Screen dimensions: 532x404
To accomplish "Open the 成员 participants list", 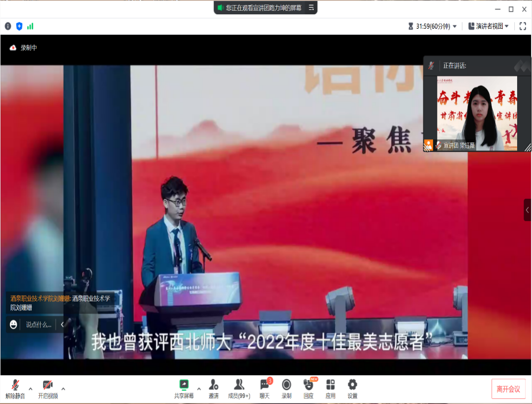I will click(239, 389).
